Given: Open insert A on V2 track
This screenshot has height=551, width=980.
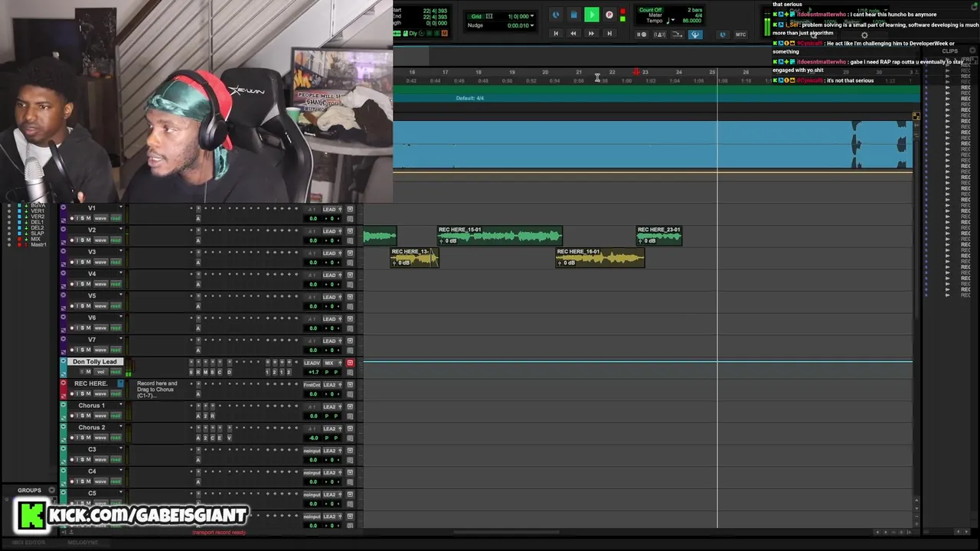Looking at the screenshot, I should [x=198, y=240].
